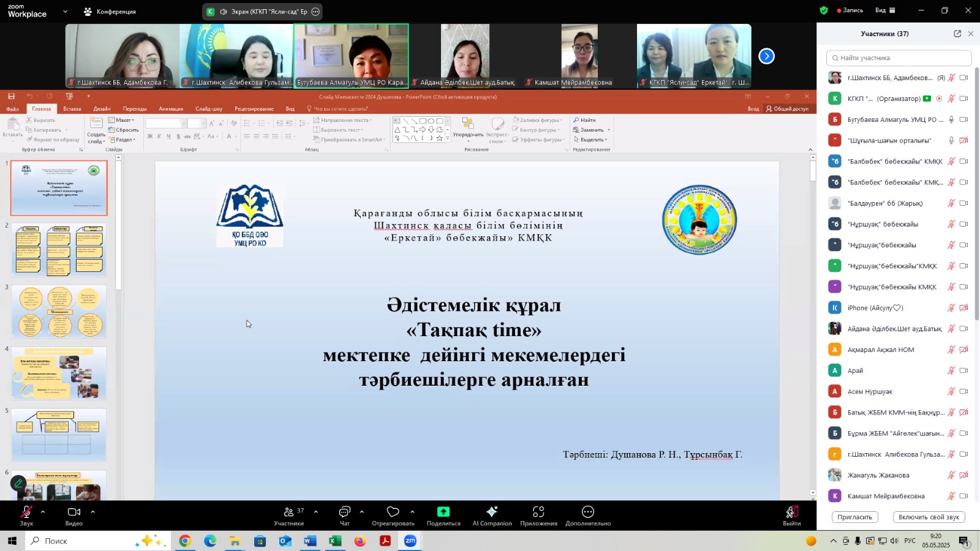Toggle microphone icon for "Шұғыла-шағын орталығы"
This screenshot has width=980, height=551.
pos(951,140)
